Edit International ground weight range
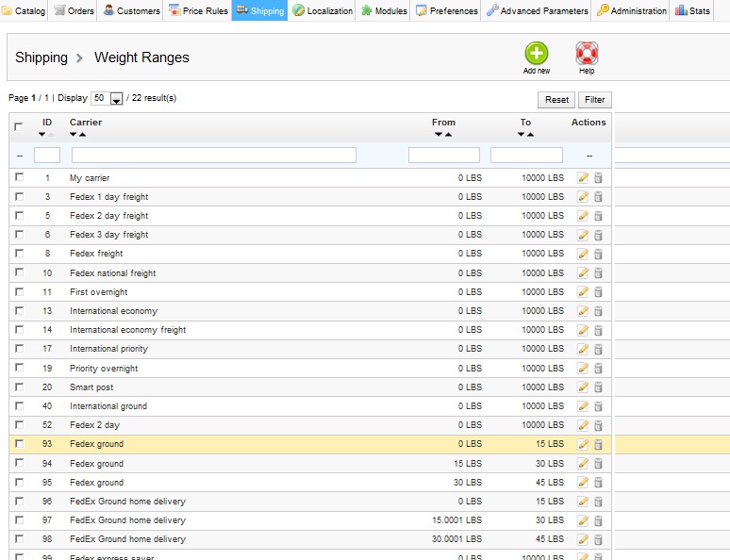730x560 pixels. [583, 406]
